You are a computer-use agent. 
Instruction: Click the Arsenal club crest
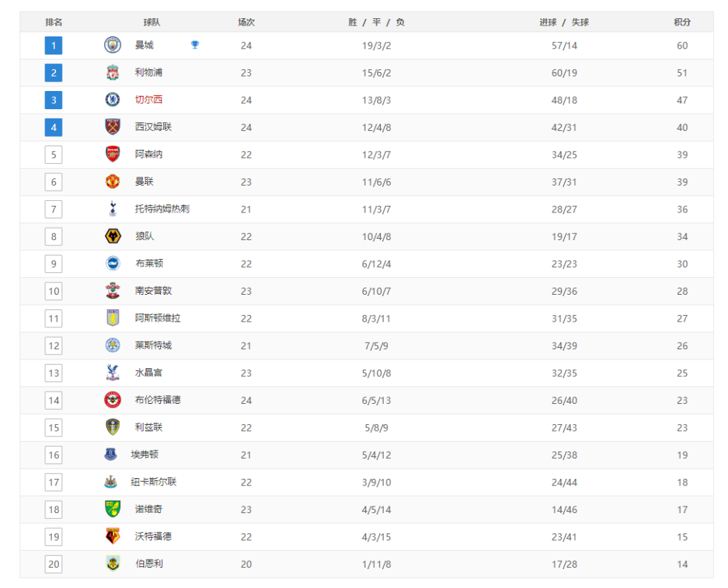[x=112, y=154]
